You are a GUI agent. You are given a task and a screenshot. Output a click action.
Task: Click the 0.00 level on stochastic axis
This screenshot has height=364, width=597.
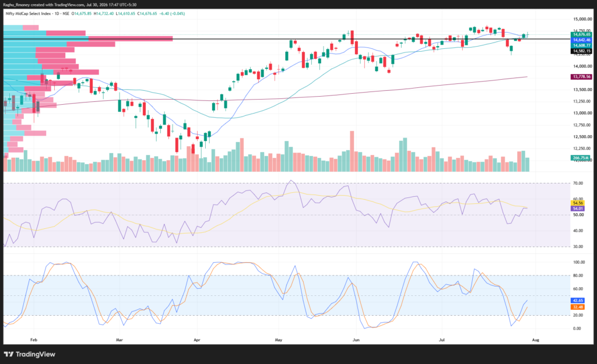tap(577, 328)
